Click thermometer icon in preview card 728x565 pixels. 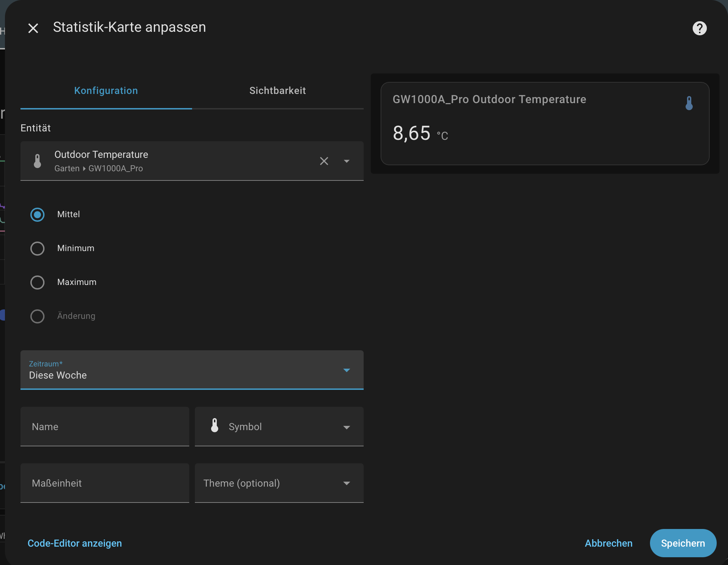[689, 103]
